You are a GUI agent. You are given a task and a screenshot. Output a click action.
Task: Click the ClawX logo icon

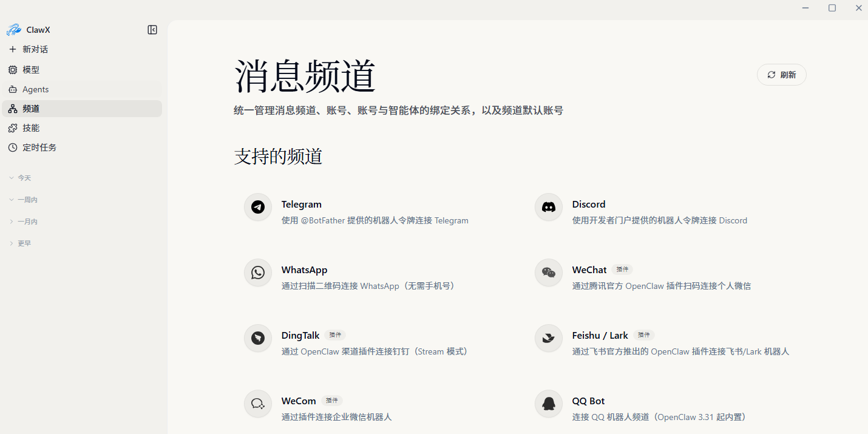tap(13, 30)
